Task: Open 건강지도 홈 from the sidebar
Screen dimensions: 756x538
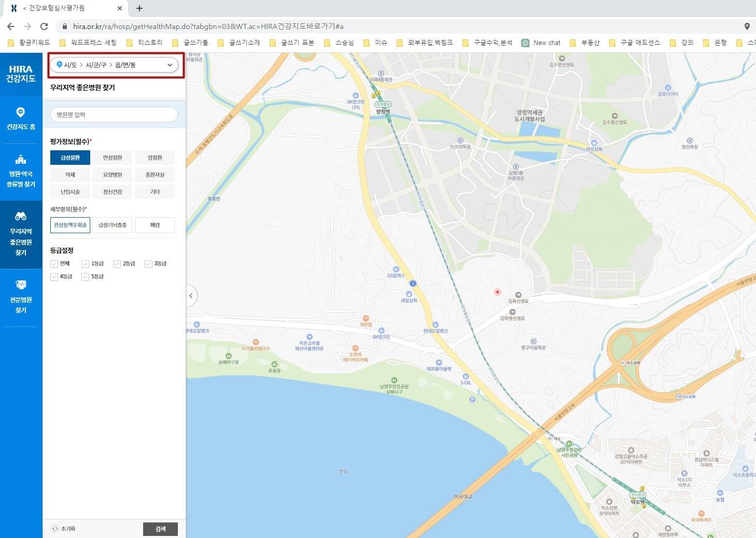Action: [x=21, y=119]
